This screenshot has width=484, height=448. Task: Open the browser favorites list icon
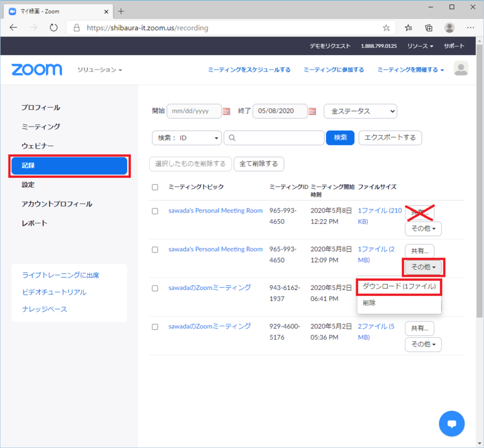click(408, 28)
